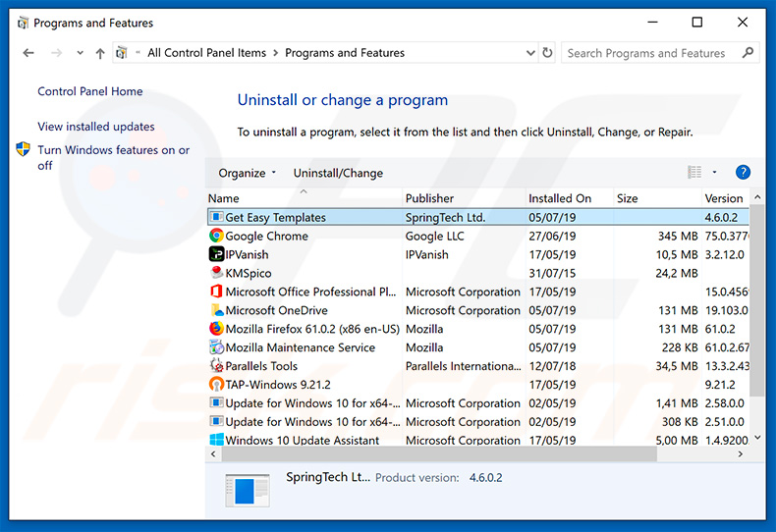Screen dimensions: 776x532
Task: Select the Parallels Tools name
Action: (x=261, y=366)
